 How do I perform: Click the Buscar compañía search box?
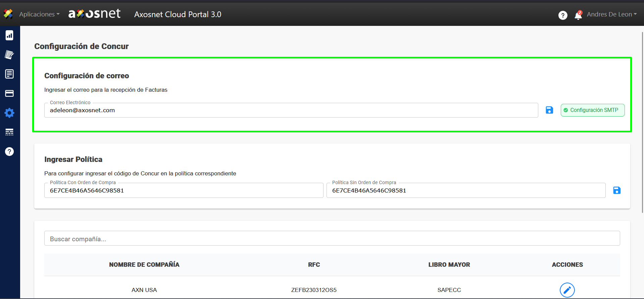tap(332, 239)
